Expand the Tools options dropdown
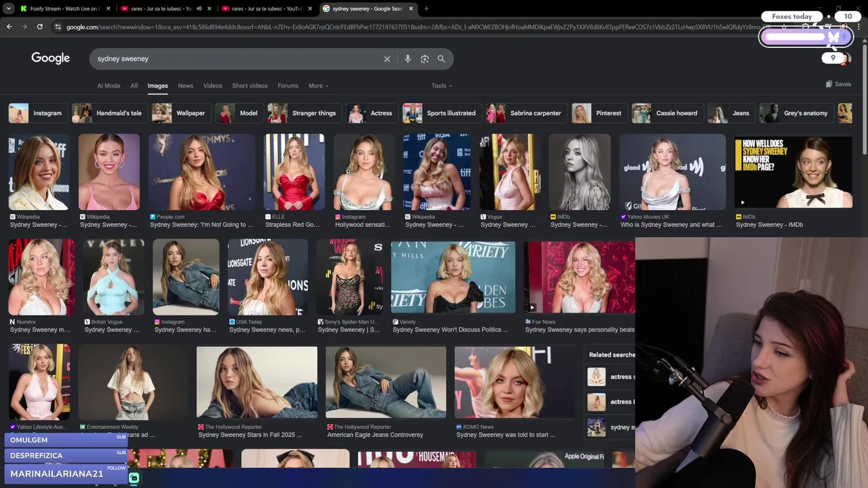Screen dimensions: 868x488 (441, 86)
